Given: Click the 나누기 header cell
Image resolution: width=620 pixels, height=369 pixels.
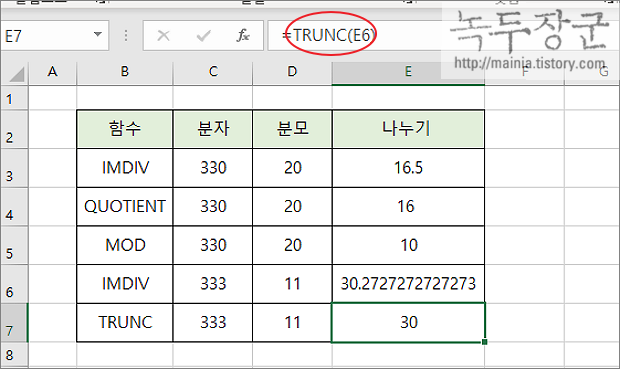Looking at the screenshot, I should [x=408, y=129].
